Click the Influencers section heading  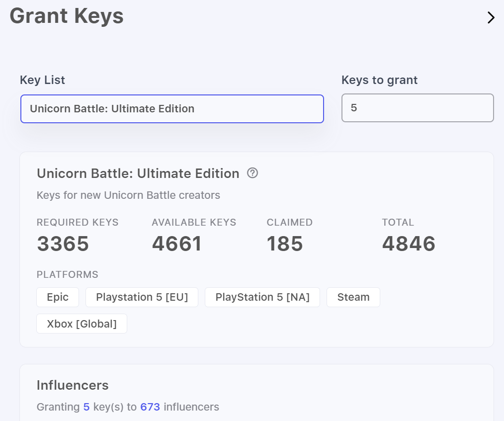tap(73, 385)
